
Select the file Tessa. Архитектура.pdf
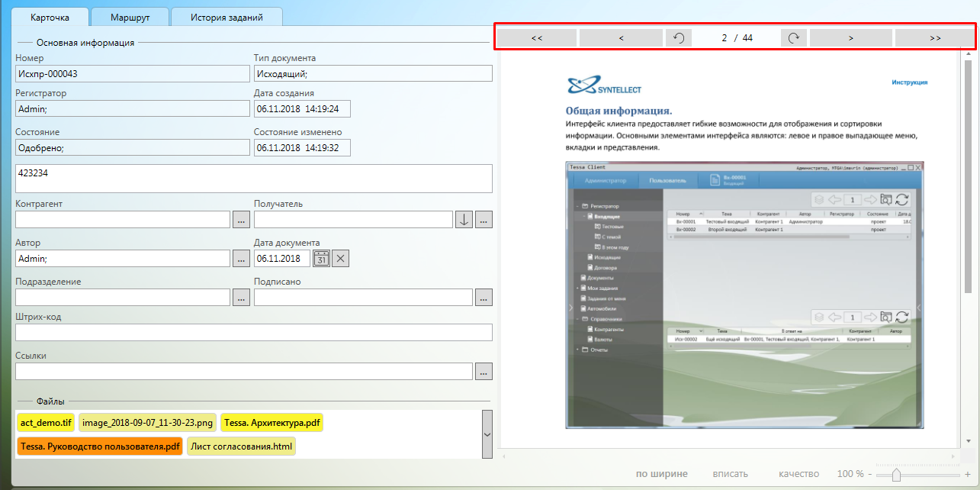coord(272,422)
